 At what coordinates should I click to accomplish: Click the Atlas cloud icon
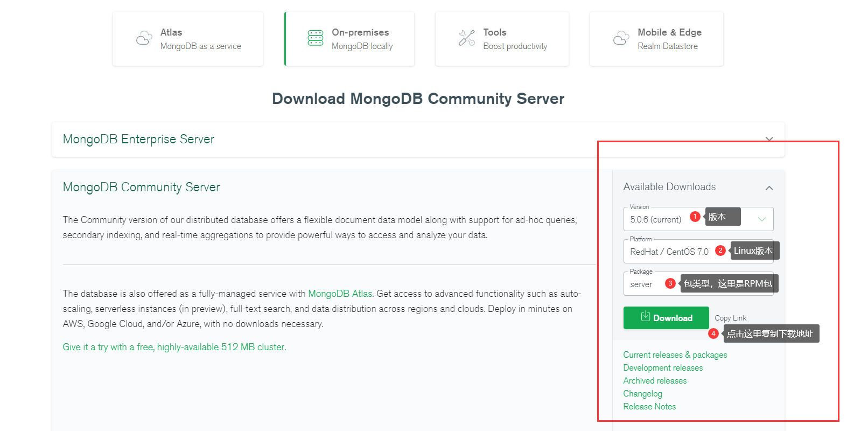pos(144,39)
